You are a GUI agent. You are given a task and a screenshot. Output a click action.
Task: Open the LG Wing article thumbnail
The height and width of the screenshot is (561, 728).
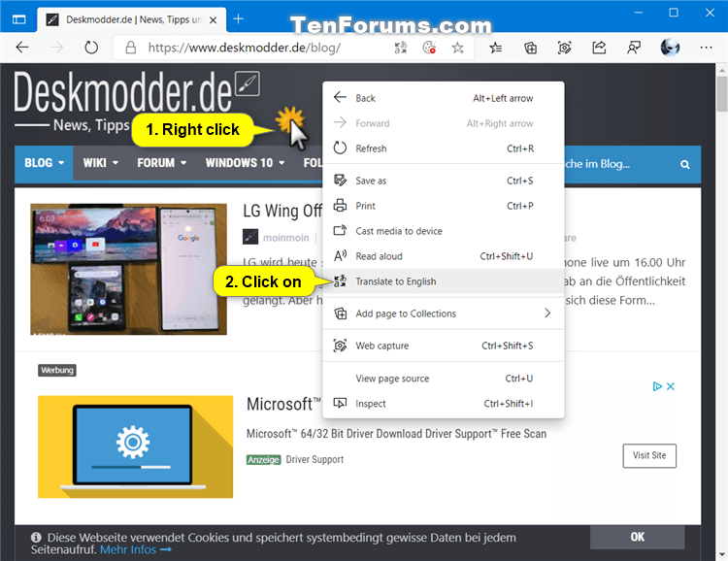tap(128, 269)
